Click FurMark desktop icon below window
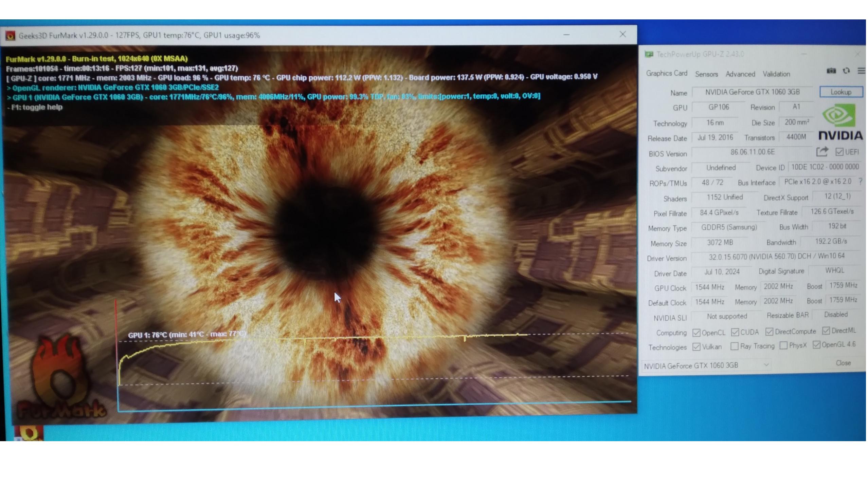 coord(29,433)
